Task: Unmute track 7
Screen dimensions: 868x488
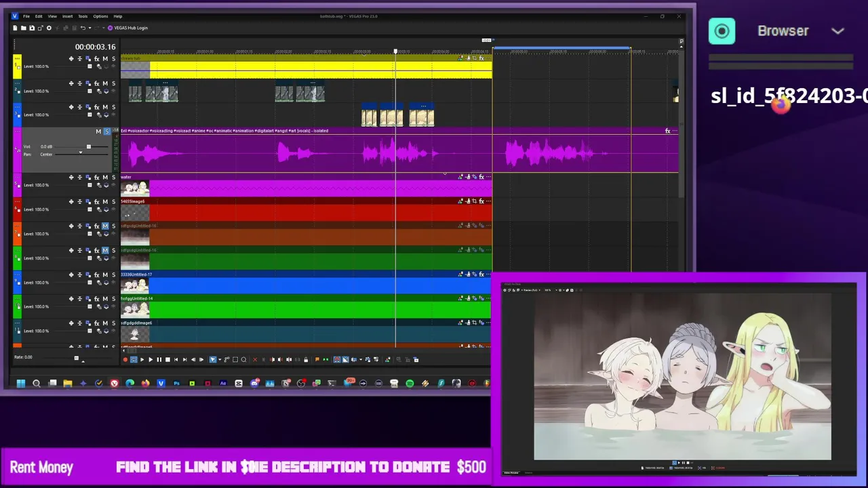Action: (x=105, y=226)
